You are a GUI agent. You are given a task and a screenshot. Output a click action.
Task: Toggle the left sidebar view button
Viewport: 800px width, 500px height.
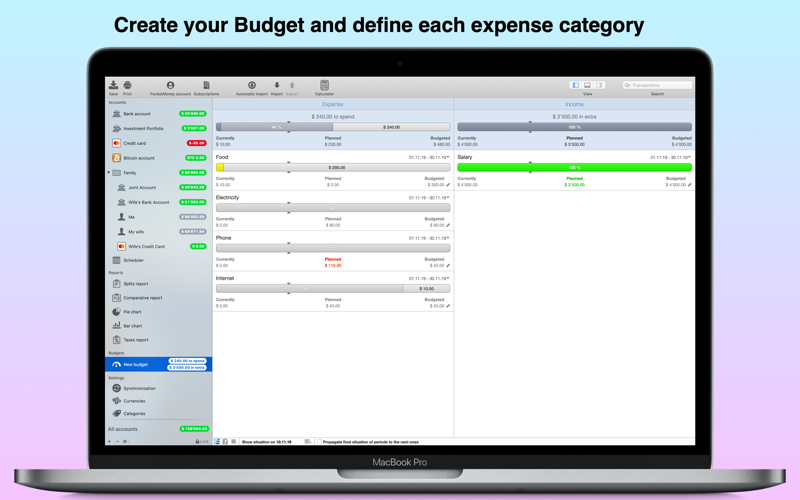pos(576,85)
